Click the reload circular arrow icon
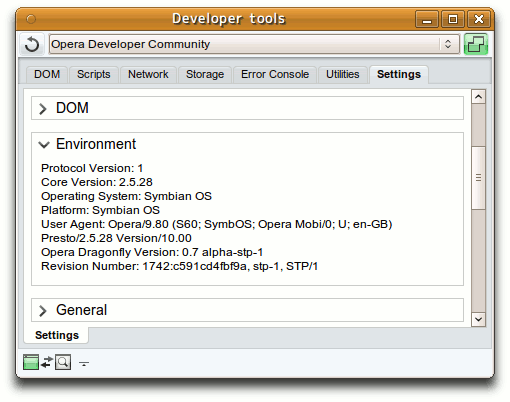The width and height of the screenshot is (510, 402). 32,44
